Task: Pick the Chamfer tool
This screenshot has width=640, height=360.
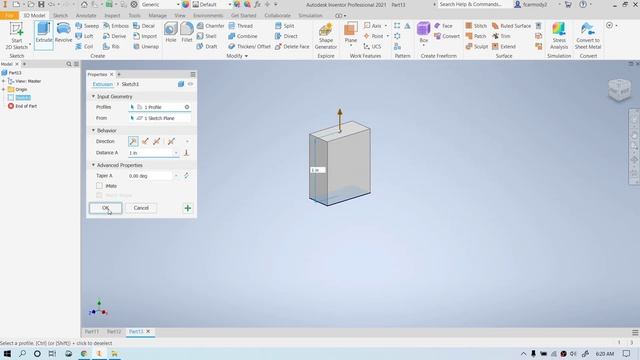Action: point(210,26)
